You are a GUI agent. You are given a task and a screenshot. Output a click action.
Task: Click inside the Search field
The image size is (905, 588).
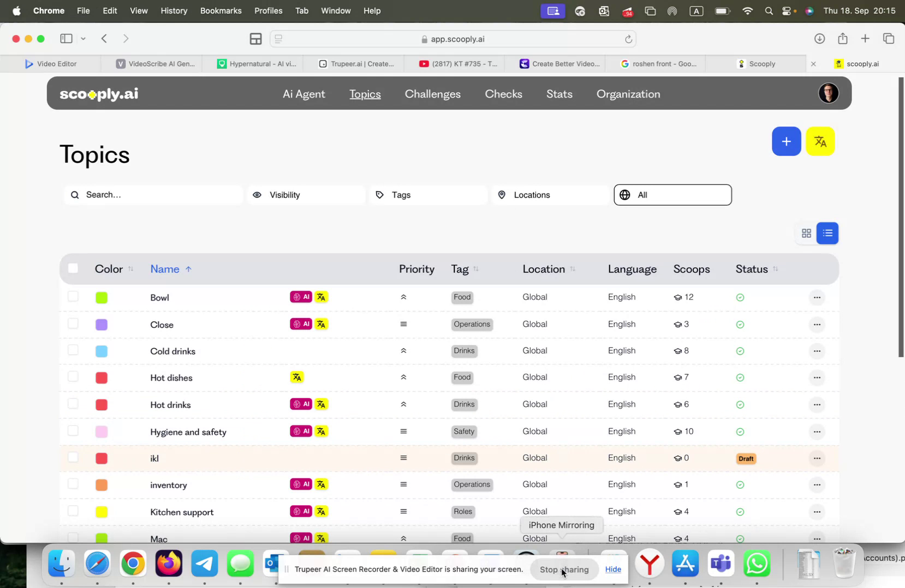153,195
